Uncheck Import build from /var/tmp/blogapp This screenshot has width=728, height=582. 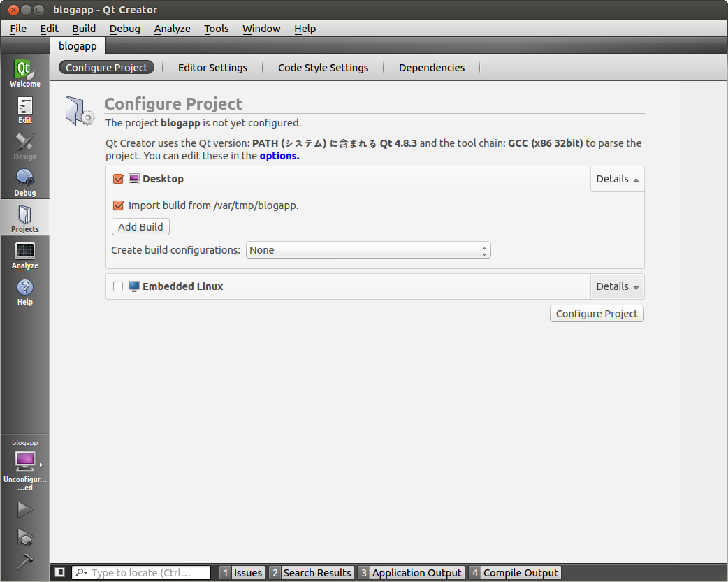click(x=118, y=205)
